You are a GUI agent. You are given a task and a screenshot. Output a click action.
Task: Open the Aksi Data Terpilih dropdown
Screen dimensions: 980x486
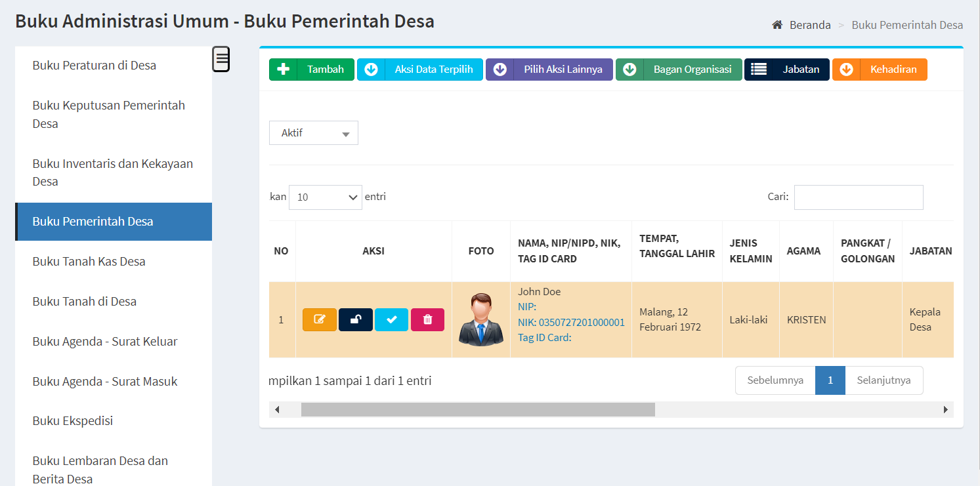[x=419, y=69]
